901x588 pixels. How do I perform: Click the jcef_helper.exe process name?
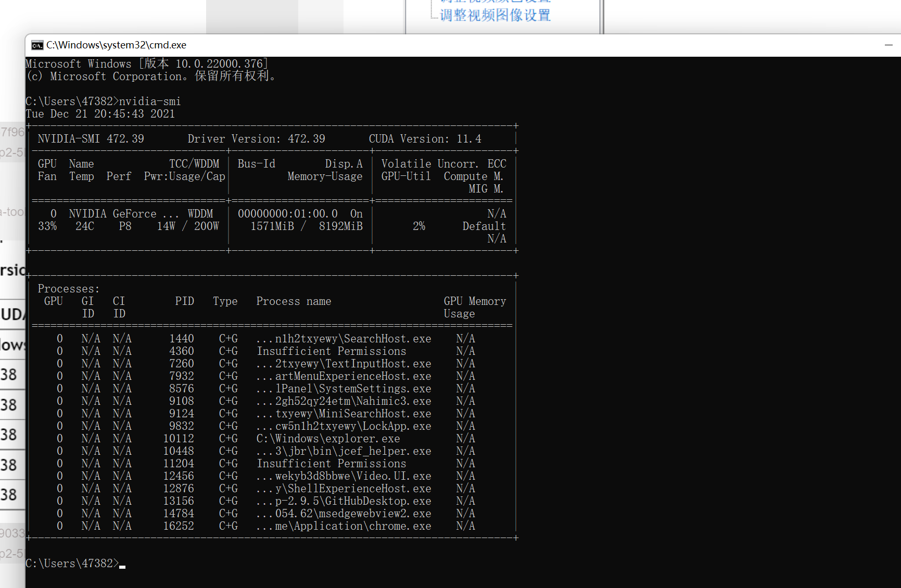(x=344, y=451)
